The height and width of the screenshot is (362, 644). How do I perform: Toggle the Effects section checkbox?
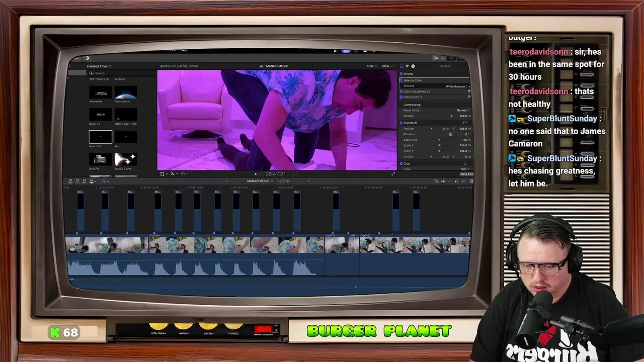[x=401, y=74]
